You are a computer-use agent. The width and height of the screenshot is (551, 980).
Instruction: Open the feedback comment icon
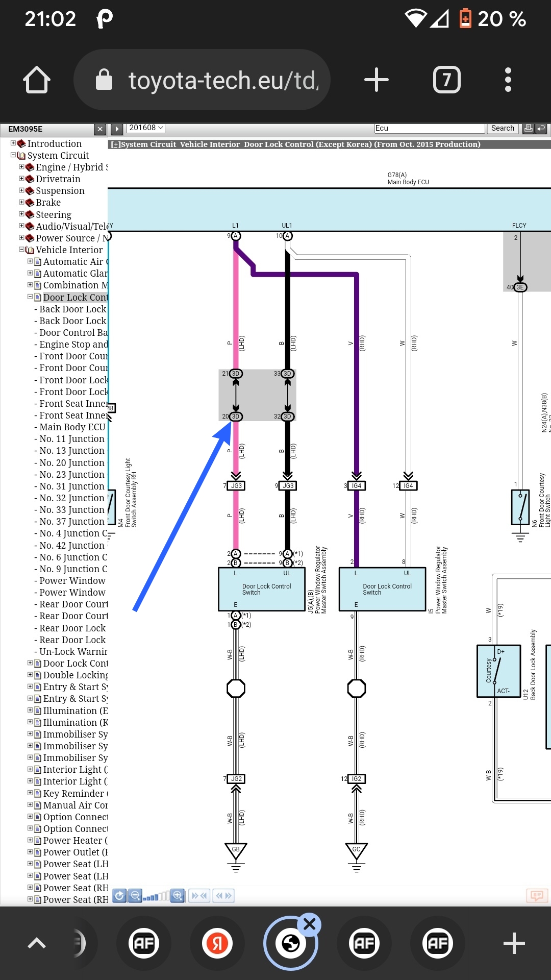[537, 895]
